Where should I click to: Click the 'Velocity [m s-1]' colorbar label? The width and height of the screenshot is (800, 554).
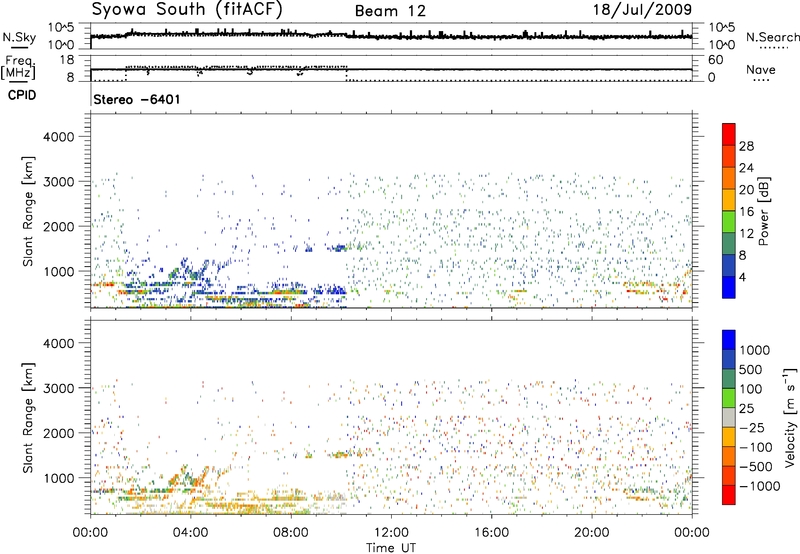pos(790,417)
